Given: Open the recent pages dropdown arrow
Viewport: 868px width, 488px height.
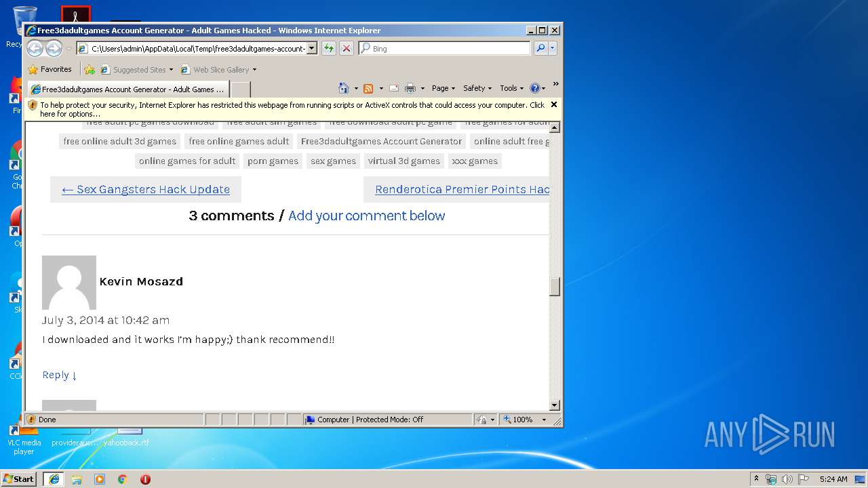Looking at the screenshot, I should 68,49.
